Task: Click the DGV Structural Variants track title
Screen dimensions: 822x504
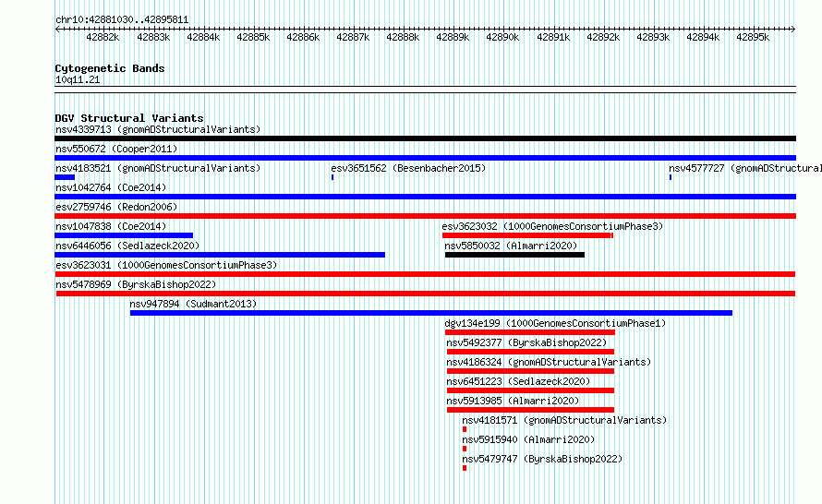Action: tap(129, 118)
